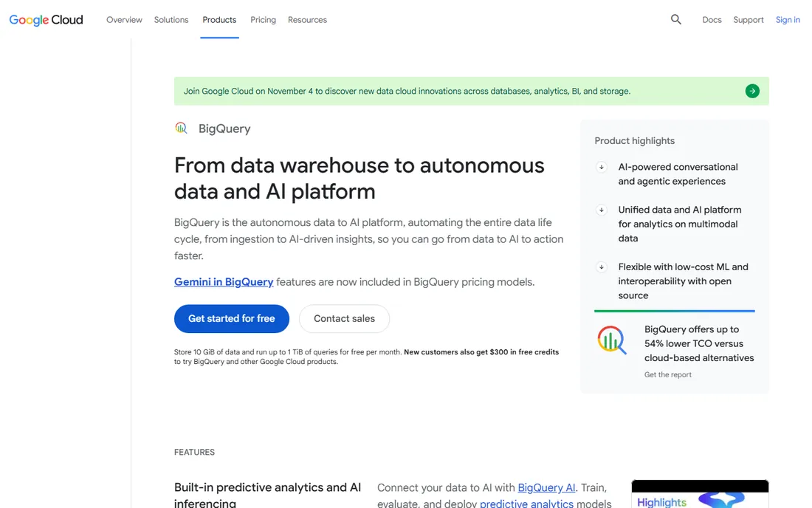Open the search magnifier icon
This screenshot has height=508, width=812.
click(x=675, y=20)
